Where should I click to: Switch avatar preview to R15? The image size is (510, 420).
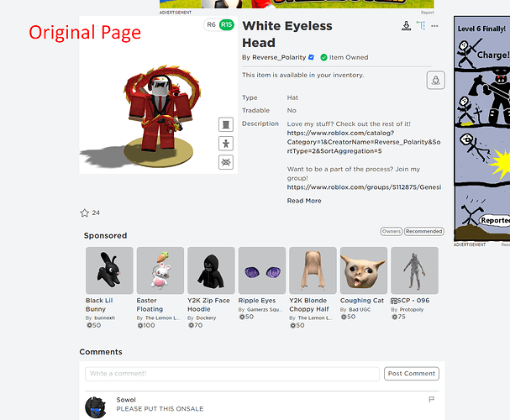pos(226,24)
